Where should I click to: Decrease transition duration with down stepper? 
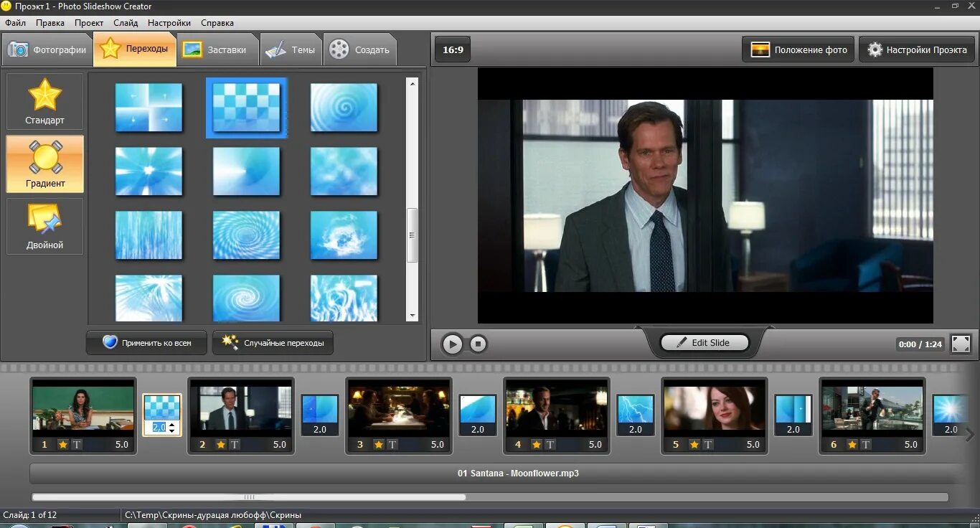point(171,430)
